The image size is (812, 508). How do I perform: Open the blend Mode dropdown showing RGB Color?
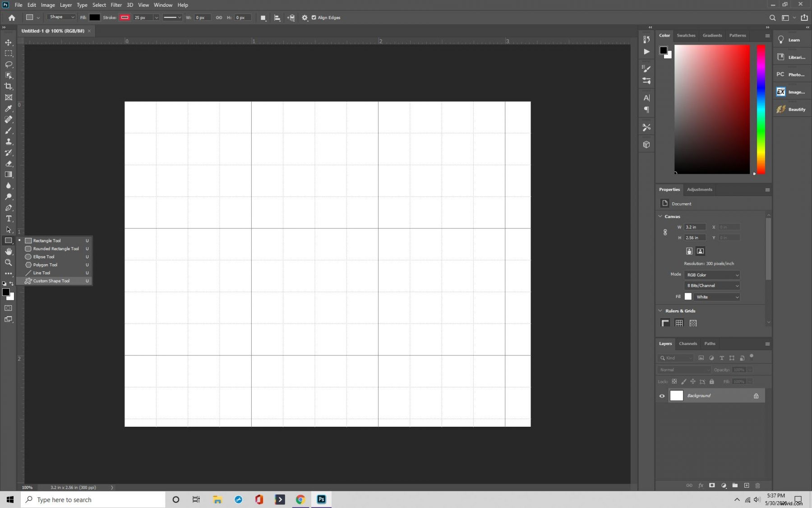click(x=712, y=275)
